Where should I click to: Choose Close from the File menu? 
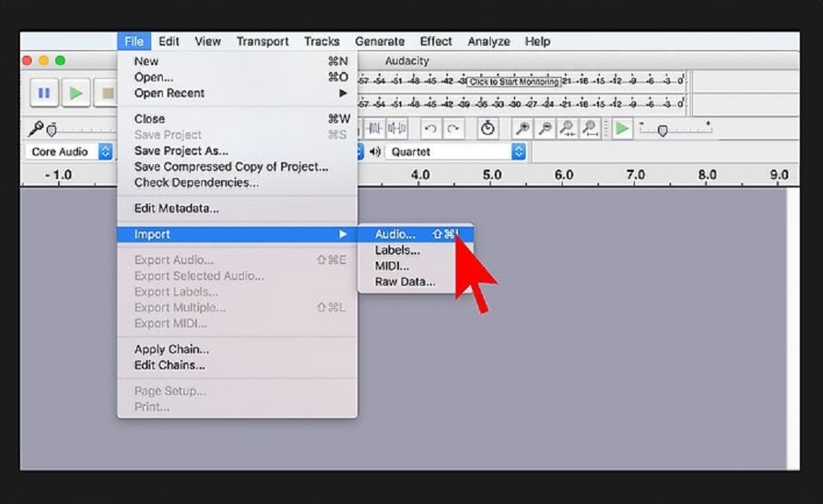click(237, 119)
